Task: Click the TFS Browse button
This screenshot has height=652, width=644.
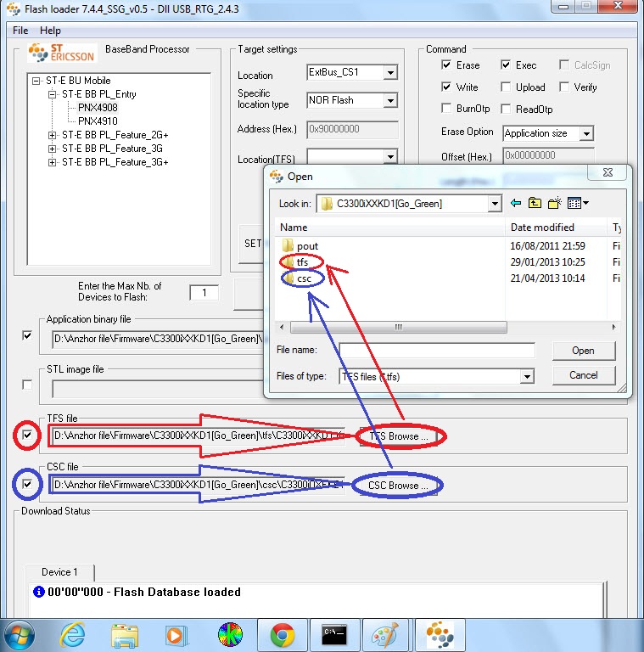Action: pyautogui.click(x=399, y=436)
